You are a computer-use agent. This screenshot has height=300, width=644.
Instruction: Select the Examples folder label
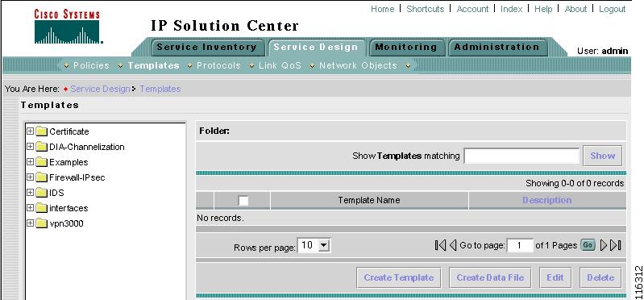[x=69, y=162]
